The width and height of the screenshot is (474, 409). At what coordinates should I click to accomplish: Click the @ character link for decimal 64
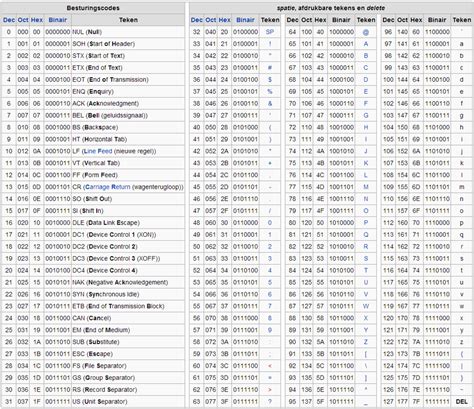click(366, 32)
